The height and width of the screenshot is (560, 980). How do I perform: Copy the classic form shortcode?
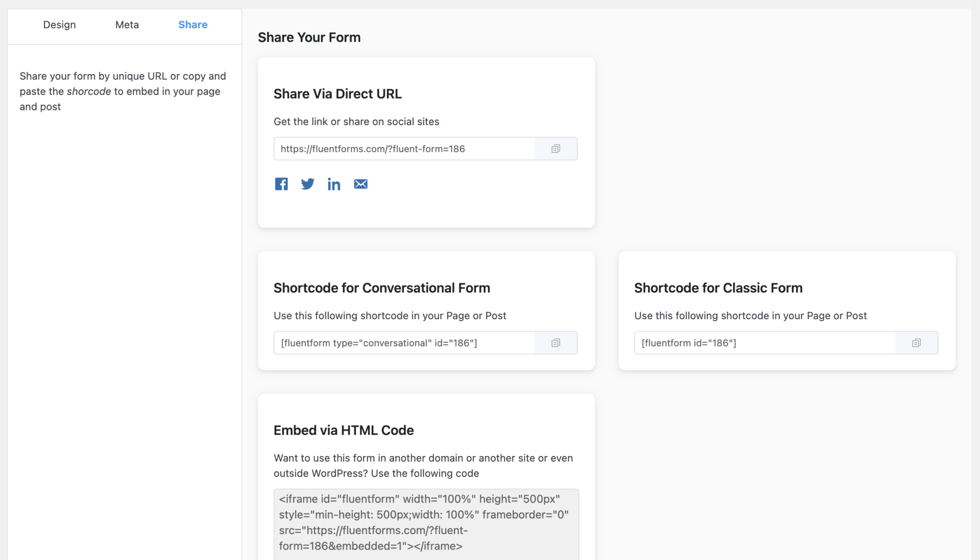[x=916, y=343]
